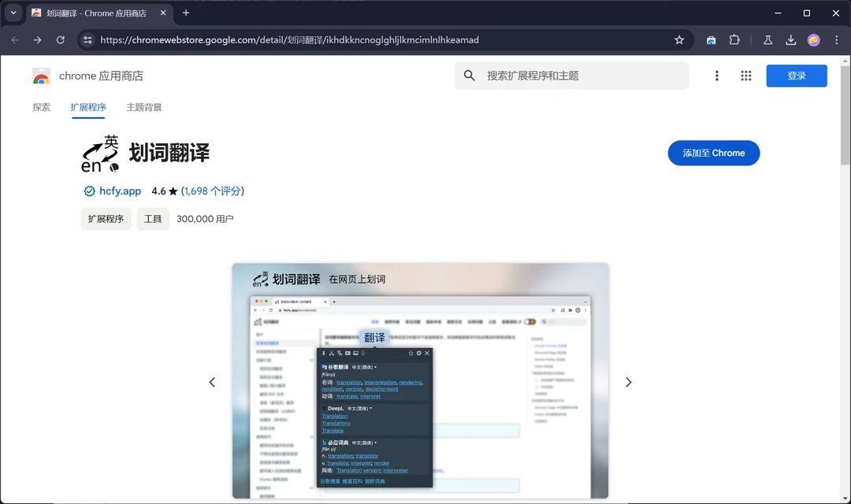Open the 1,698 个评分 ratings link
851x504 pixels.
coord(212,191)
